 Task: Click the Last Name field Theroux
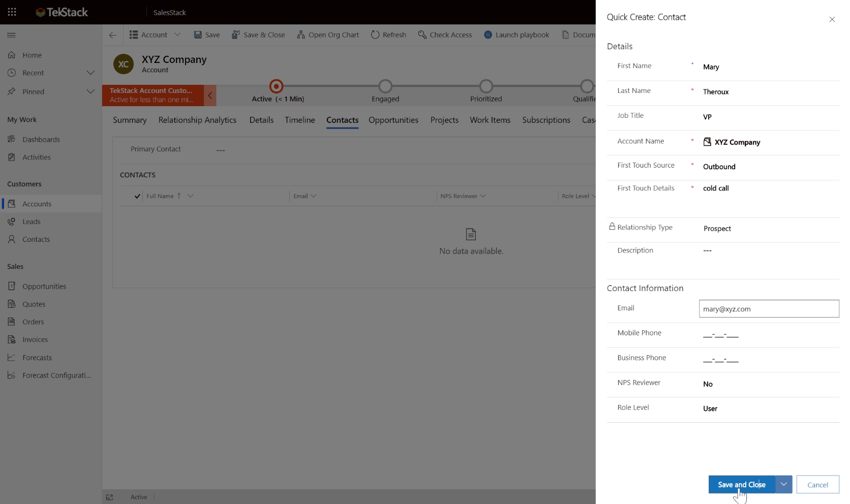pyautogui.click(x=769, y=92)
